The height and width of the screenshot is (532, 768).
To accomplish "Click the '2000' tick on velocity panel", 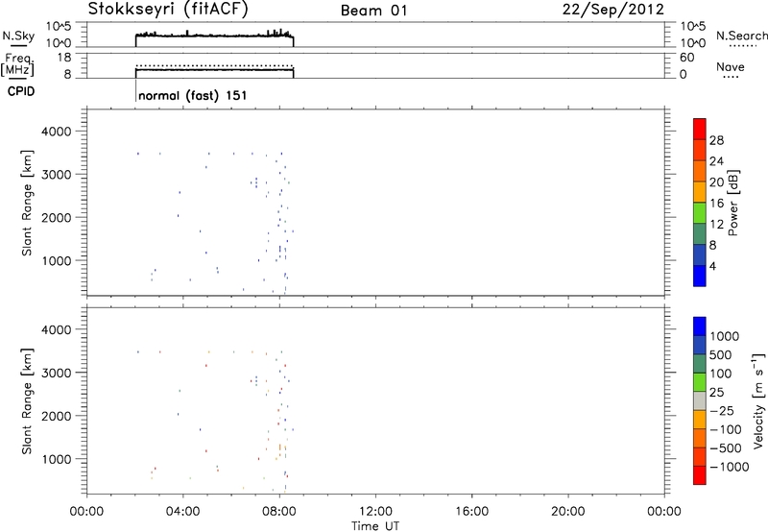I will tap(57, 416).
